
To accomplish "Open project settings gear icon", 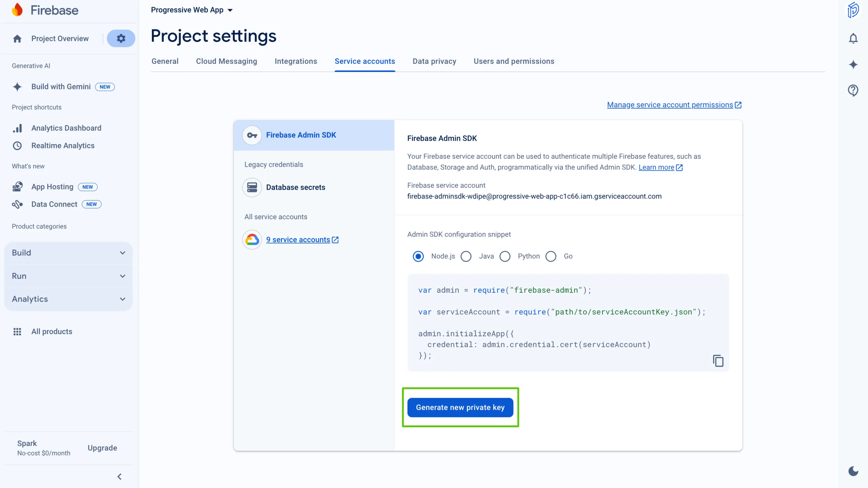I will pos(121,38).
